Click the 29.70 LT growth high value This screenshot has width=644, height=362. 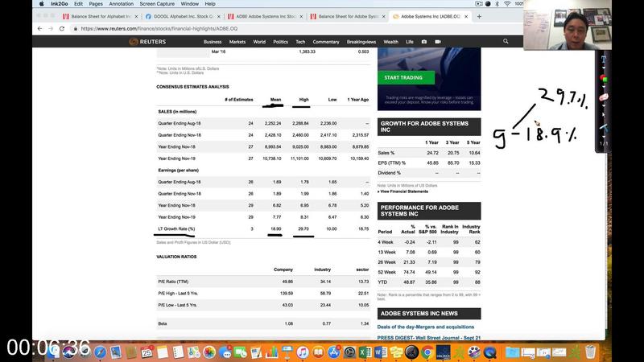click(303, 229)
